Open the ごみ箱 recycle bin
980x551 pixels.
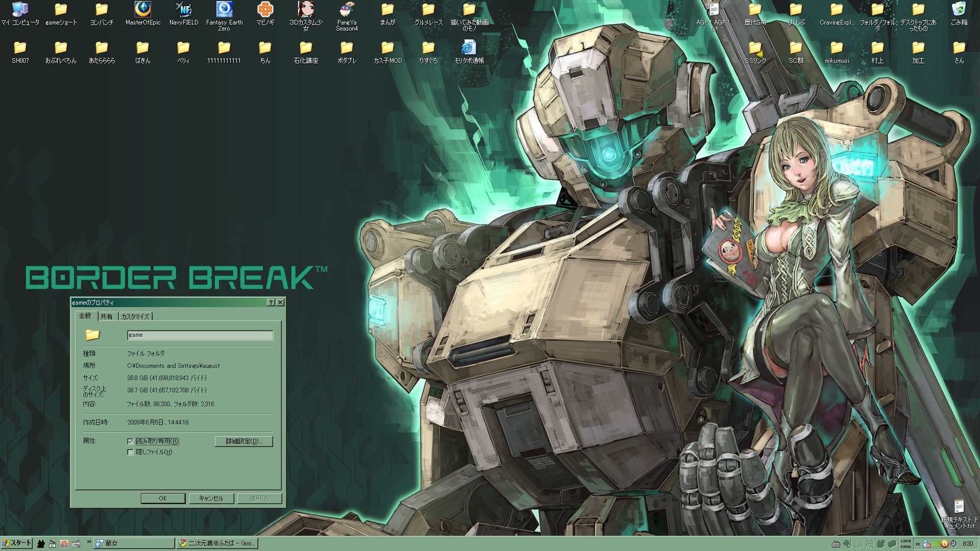pyautogui.click(x=959, y=14)
